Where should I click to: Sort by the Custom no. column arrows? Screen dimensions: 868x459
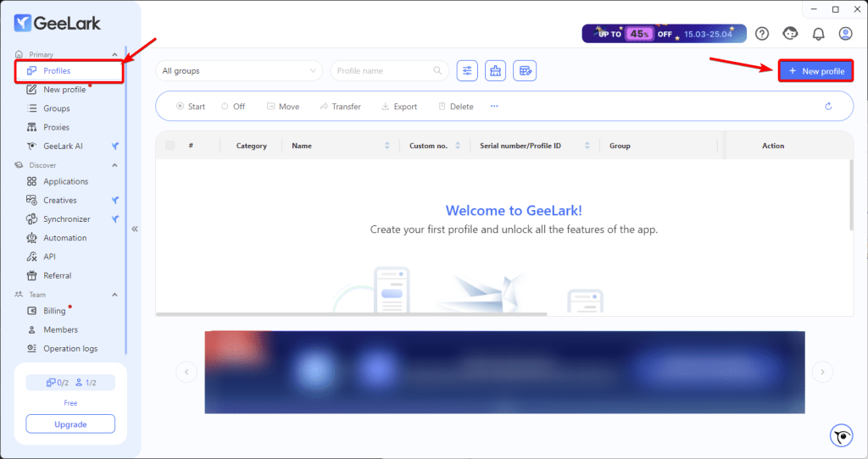tap(458, 146)
